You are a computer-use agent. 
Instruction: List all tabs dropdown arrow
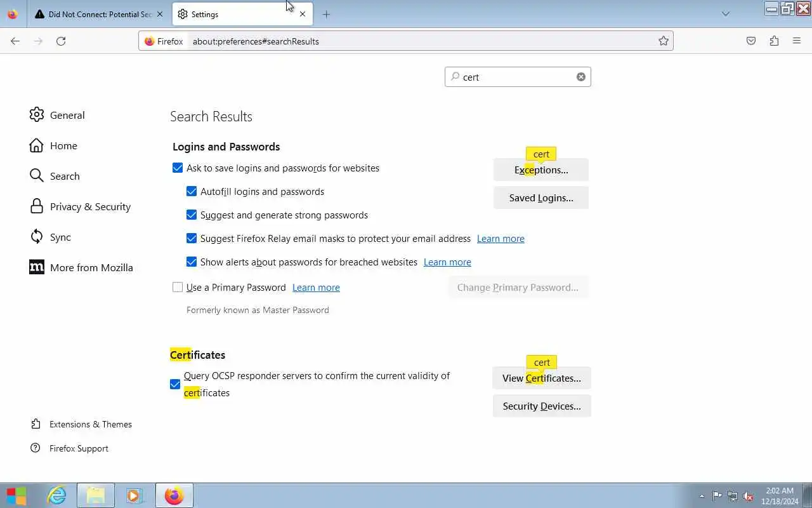pyautogui.click(x=726, y=14)
